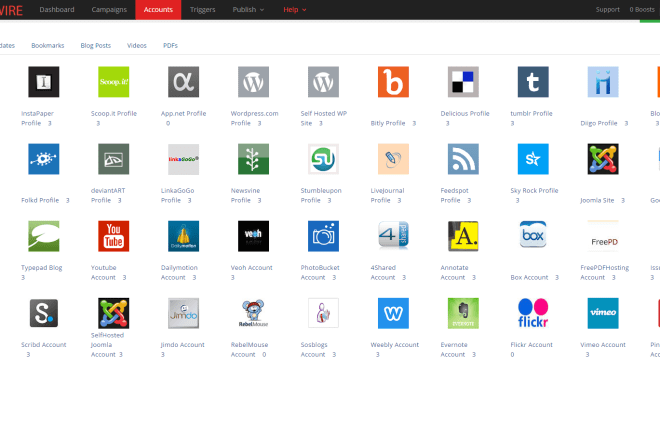This screenshot has height=440, width=660.
Task: Open the InstaPaper account icon
Action: [44, 82]
